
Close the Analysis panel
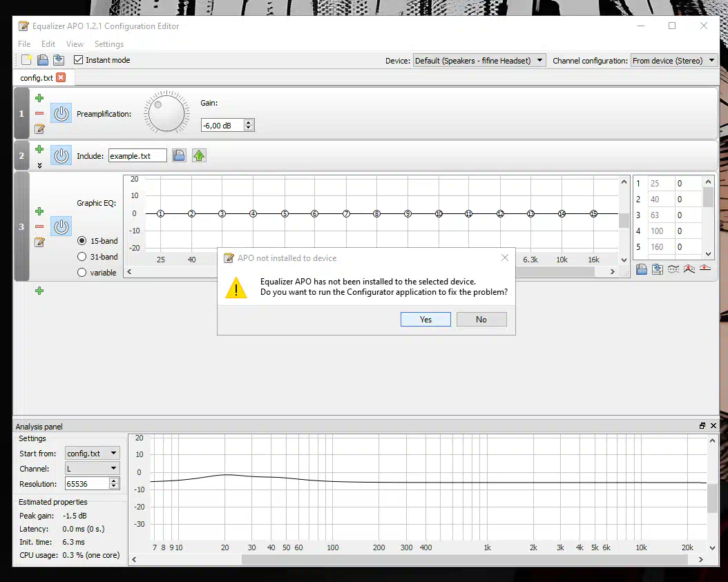point(713,425)
